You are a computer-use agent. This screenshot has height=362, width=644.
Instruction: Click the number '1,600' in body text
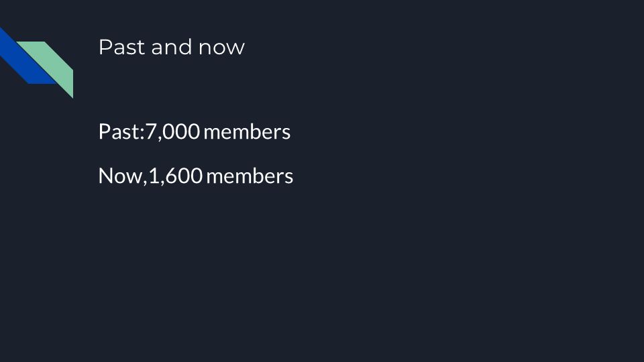(175, 176)
